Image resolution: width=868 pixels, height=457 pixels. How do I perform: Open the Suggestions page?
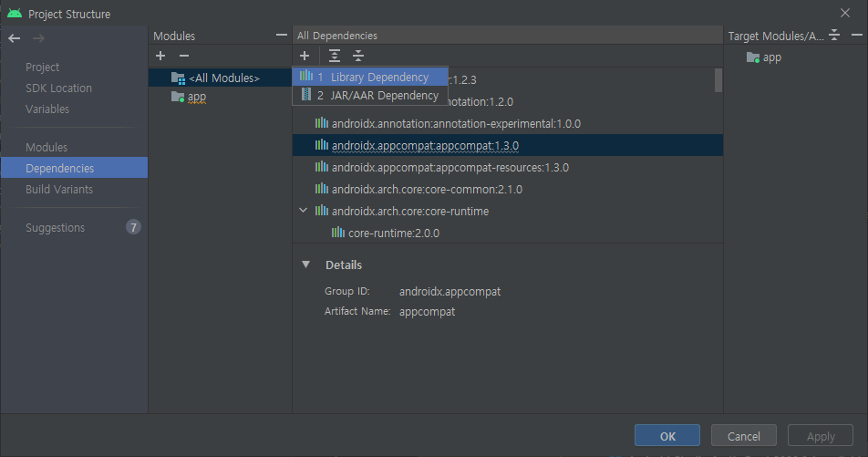[x=56, y=228]
